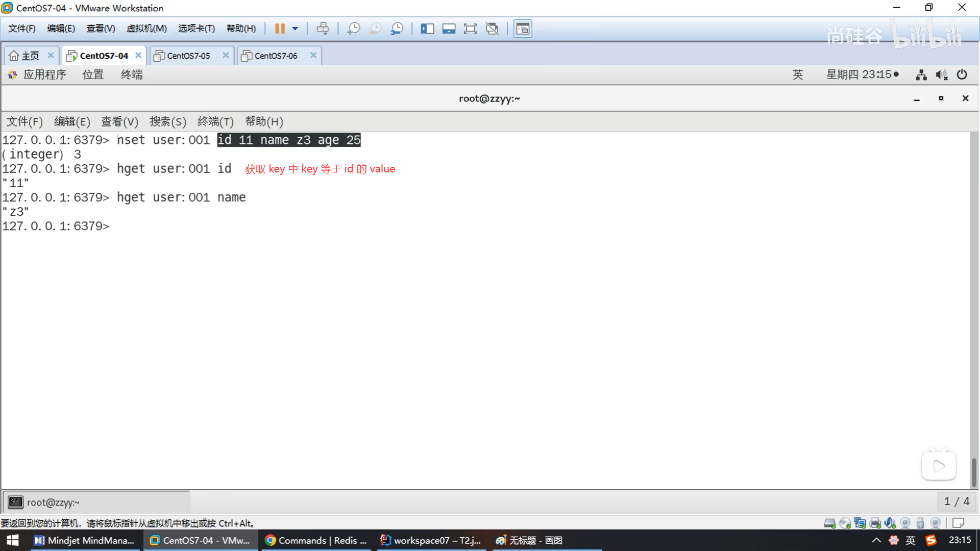Open the 位置 places menu
The width and height of the screenshot is (980, 551).
click(93, 74)
